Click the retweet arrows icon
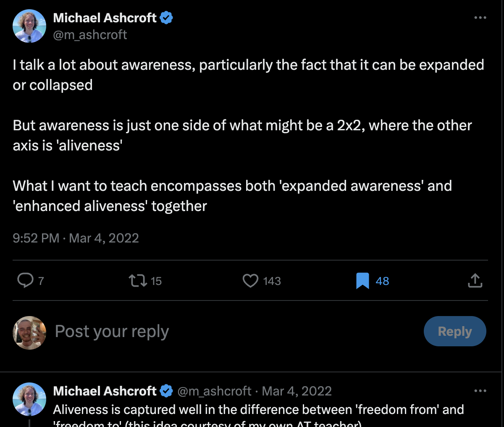 point(138,280)
